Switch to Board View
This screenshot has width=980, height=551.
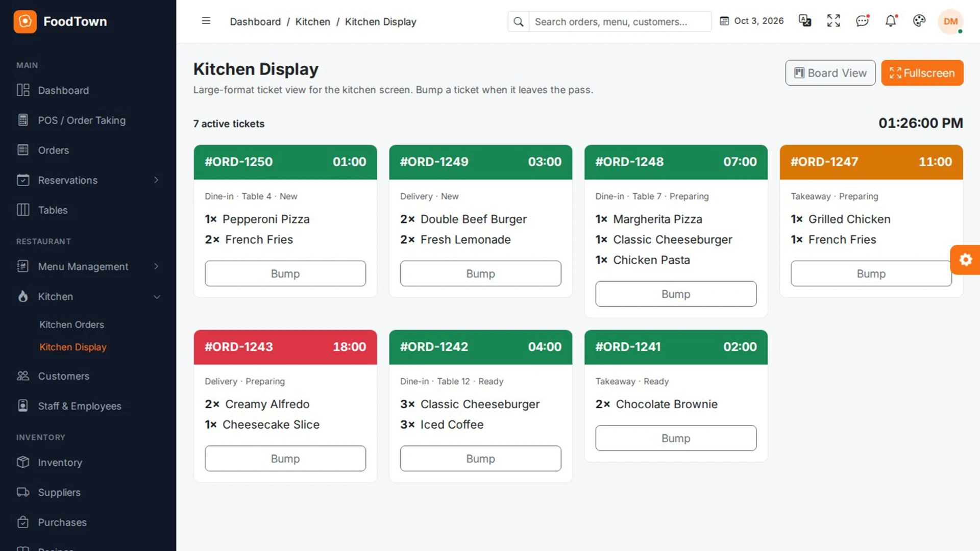tap(830, 73)
